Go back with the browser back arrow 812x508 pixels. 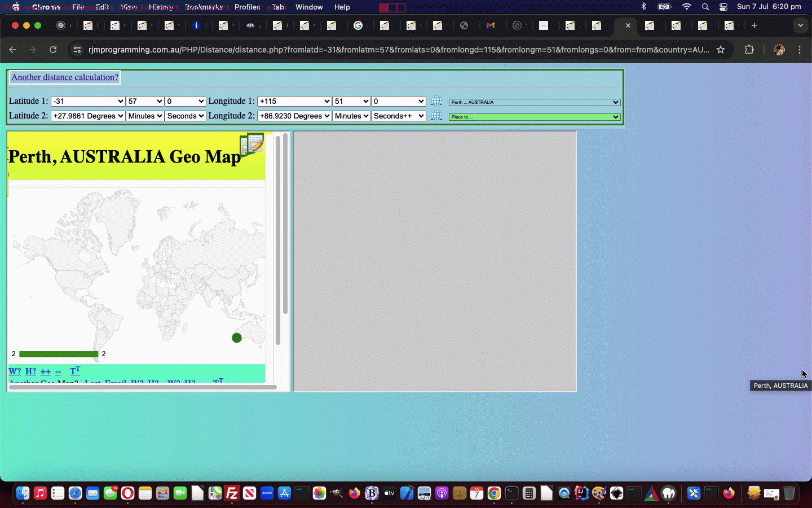12,50
